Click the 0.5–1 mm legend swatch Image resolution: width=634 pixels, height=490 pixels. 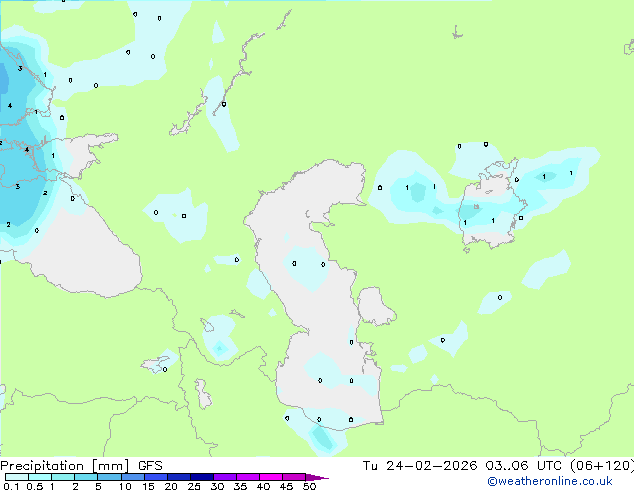pos(40,477)
